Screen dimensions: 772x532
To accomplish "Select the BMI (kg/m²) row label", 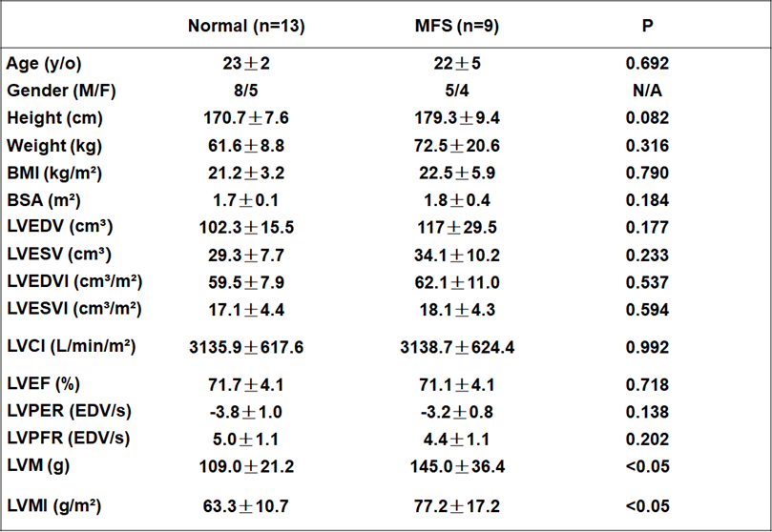I will click(54, 174).
